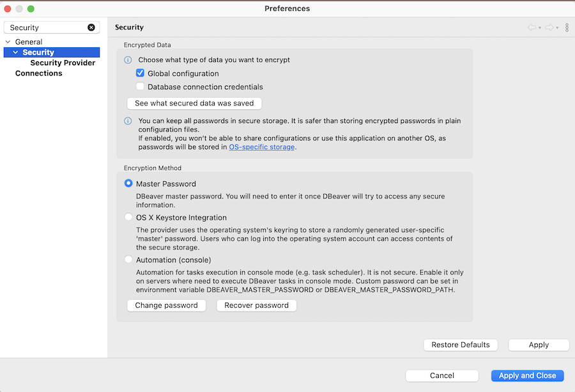Collapse the Security tree node chevron
The width and height of the screenshot is (575, 392).
[15, 52]
